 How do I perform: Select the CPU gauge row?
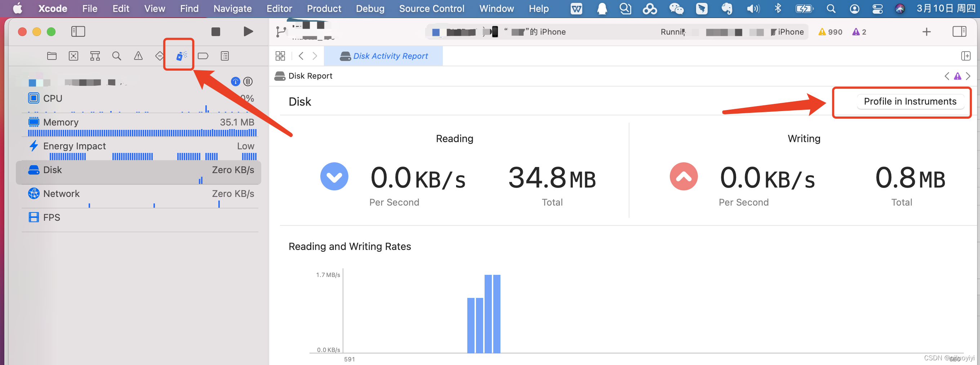click(139, 101)
